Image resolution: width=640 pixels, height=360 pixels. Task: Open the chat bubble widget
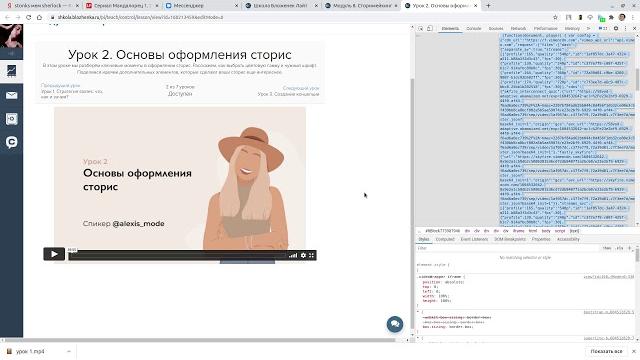tap(395, 324)
